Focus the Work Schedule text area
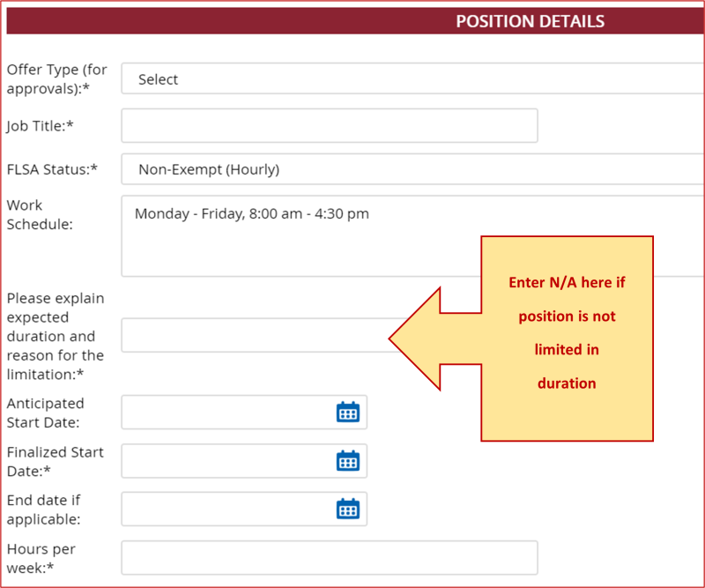 (x=300, y=236)
